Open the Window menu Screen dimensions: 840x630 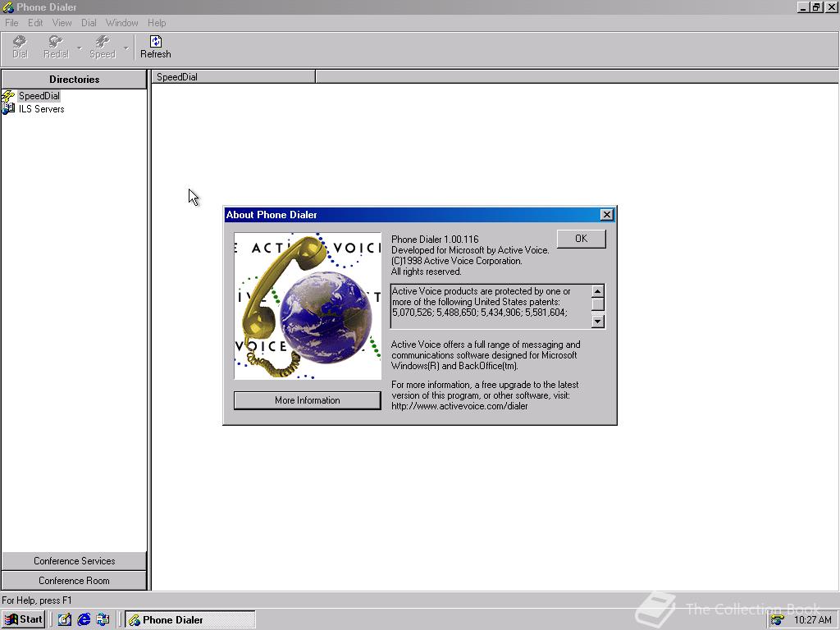121,22
